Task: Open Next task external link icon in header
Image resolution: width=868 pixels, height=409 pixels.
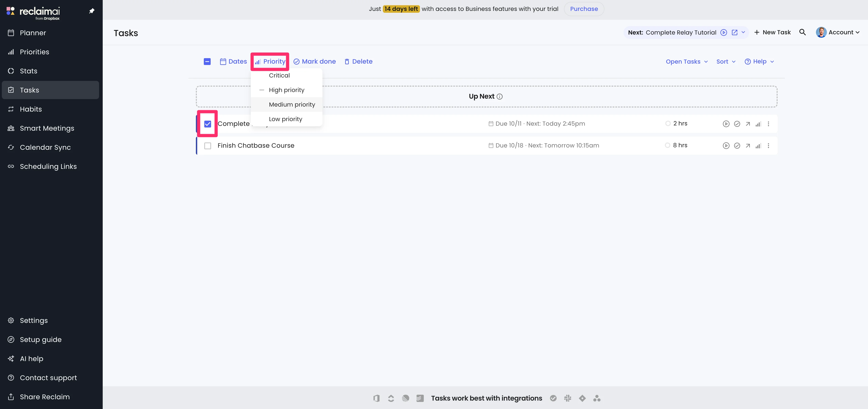Action: click(x=735, y=32)
